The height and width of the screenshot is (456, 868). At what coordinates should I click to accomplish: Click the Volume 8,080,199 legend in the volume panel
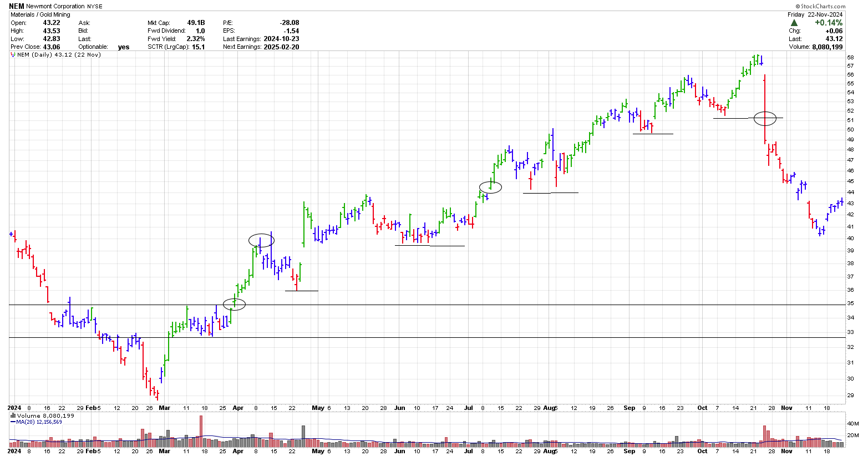coord(45,416)
